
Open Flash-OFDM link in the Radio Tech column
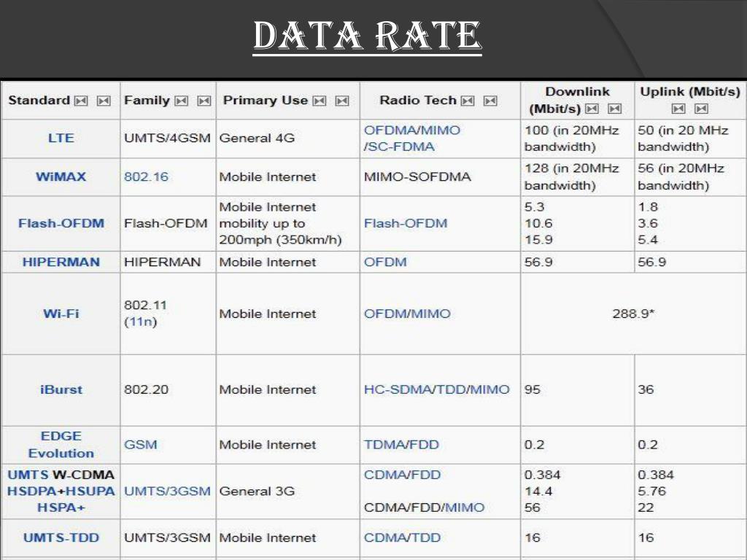[406, 223]
